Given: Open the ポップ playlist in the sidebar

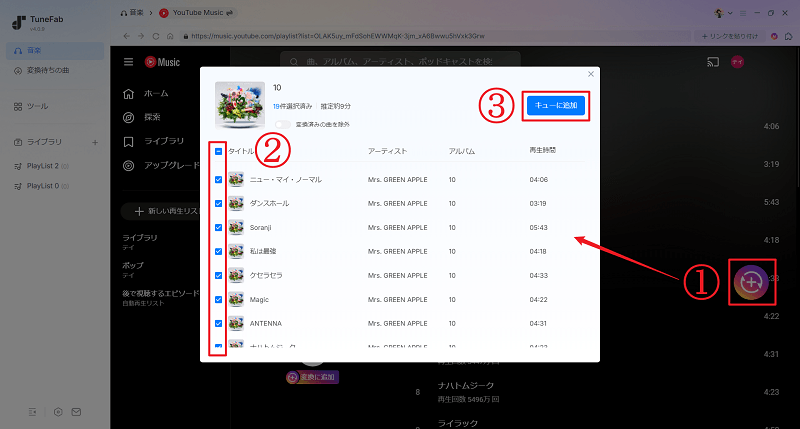Looking at the screenshot, I should tap(133, 269).
